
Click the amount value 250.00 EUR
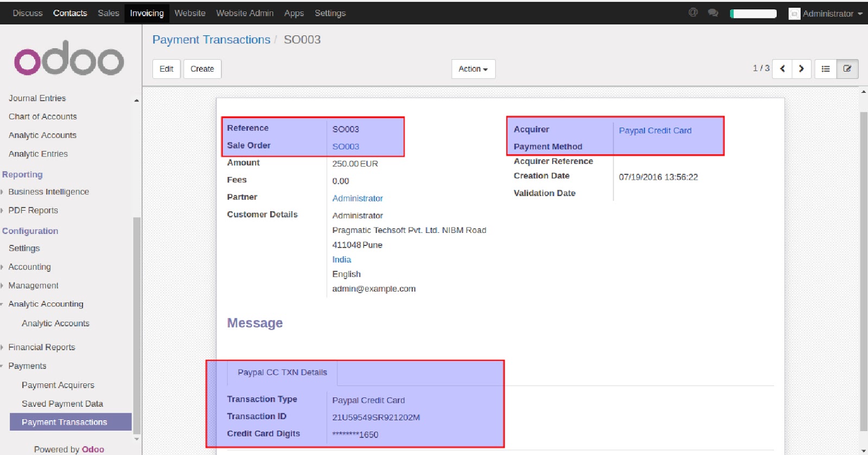point(355,163)
